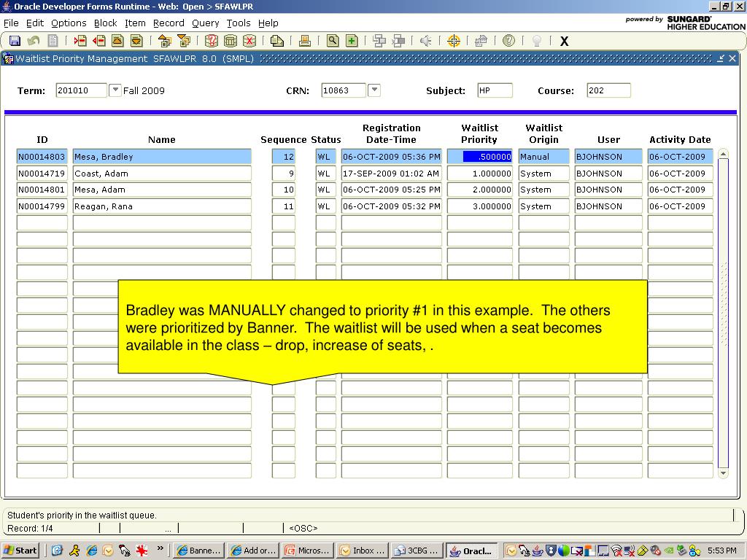This screenshot has width=747, height=560.
Task: Open the Tools menu
Action: pos(239,23)
